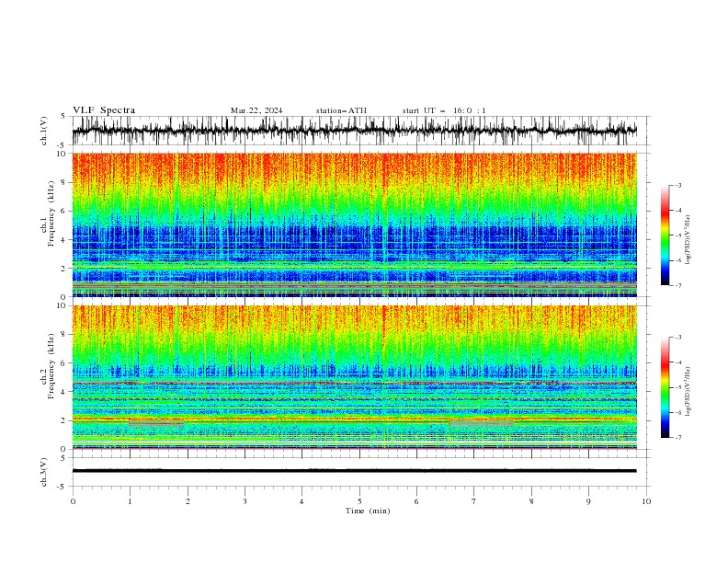Click the "3" tick on time axis
Image resolution: width=728 pixels, height=563 pixels.
(x=245, y=501)
